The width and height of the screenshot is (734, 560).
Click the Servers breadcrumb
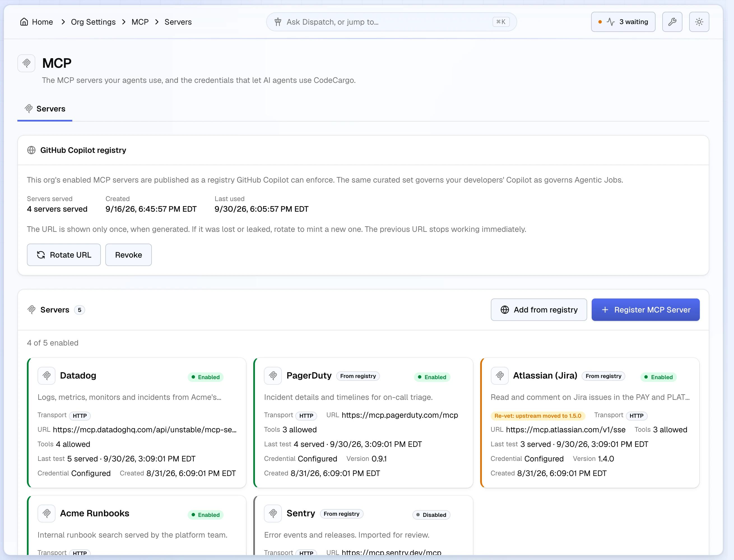pyautogui.click(x=178, y=22)
